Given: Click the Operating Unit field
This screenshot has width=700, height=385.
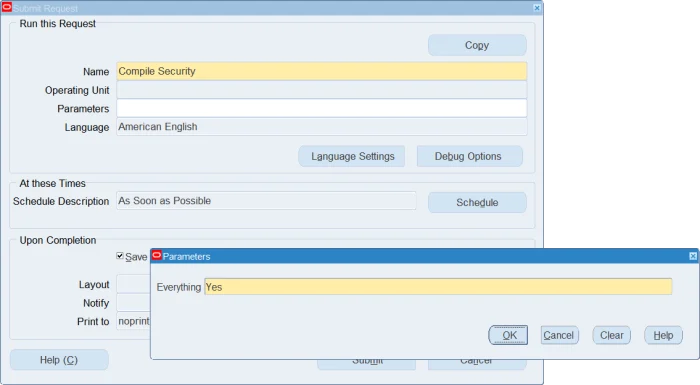Looking at the screenshot, I should 321,90.
